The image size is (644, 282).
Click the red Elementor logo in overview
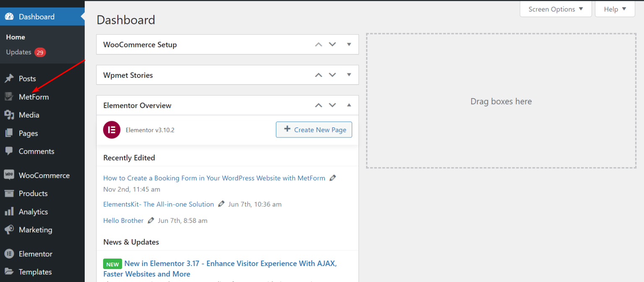(112, 129)
